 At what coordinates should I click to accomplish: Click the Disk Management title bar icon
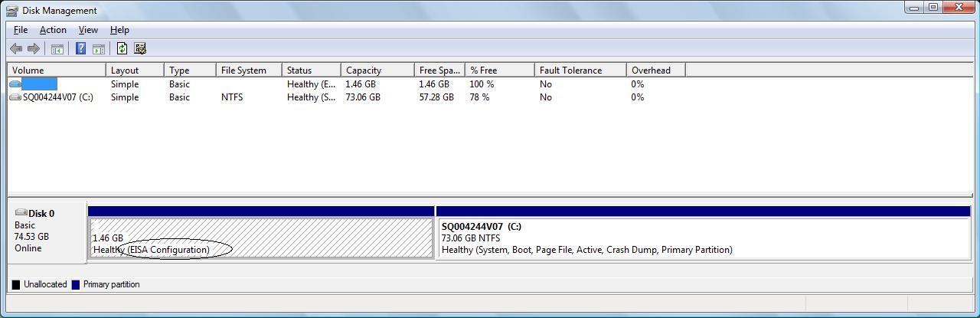coord(12,10)
